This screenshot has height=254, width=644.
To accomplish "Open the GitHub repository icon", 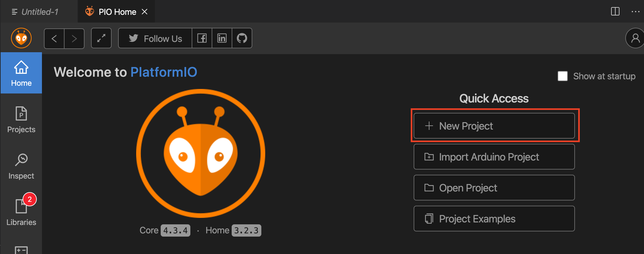I will point(242,38).
